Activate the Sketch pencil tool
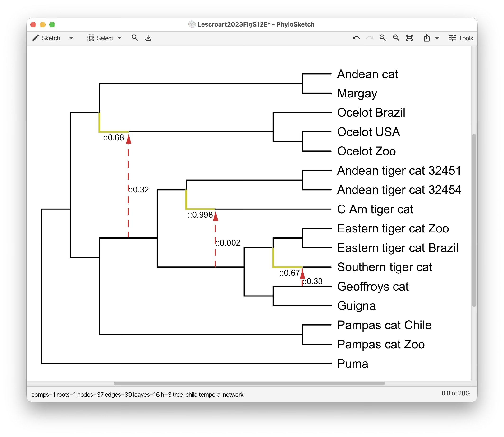This screenshot has height=437, width=504. (x=36, y=38)
